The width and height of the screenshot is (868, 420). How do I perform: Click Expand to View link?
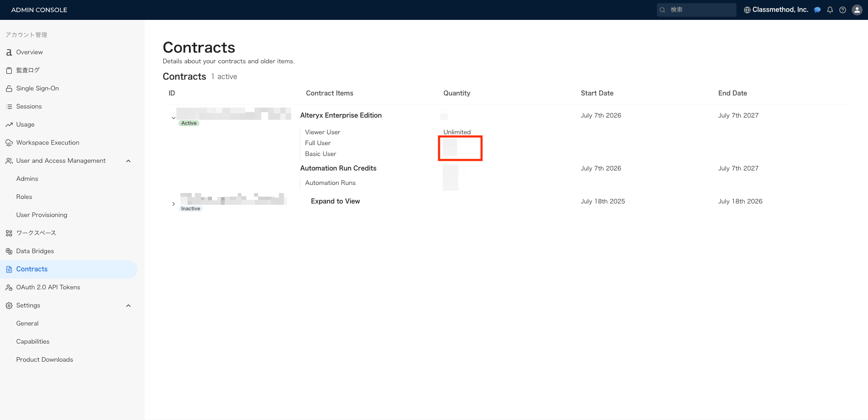(335, 201)
